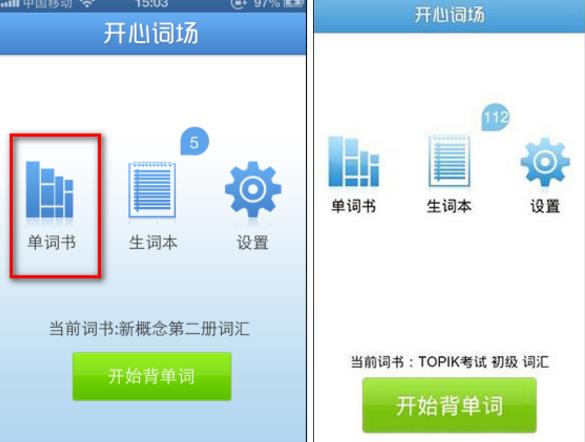The height and width of the screenshot is (442, 585).
Task: Click Wi-Fi icon in phone status bar
Action: 88,4
